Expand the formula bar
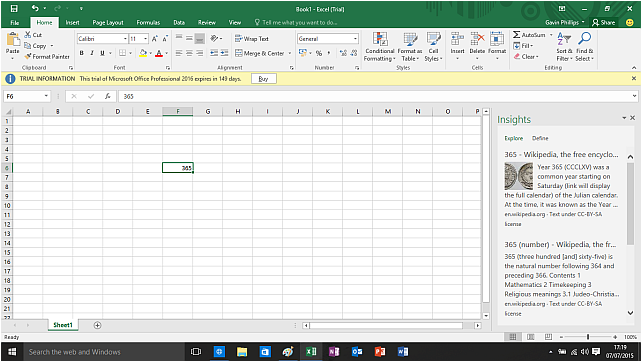641x361 pixels. click(x=634, y=96)
